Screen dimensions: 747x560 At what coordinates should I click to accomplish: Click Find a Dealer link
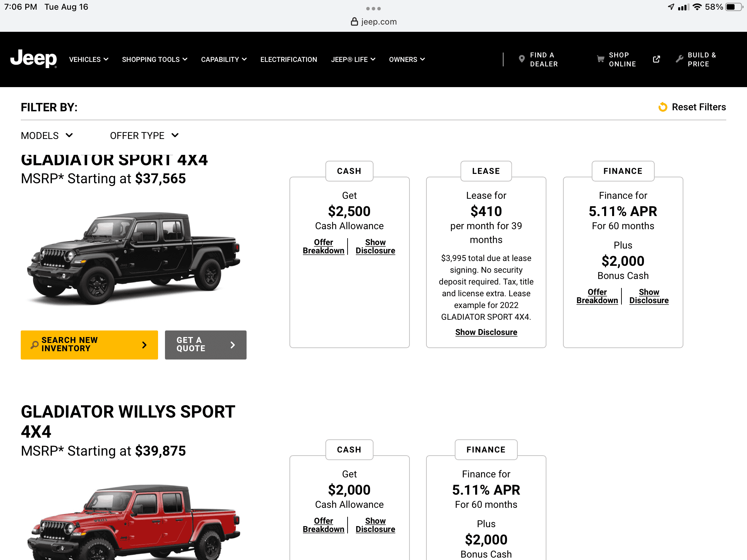[x=544, y=59]
